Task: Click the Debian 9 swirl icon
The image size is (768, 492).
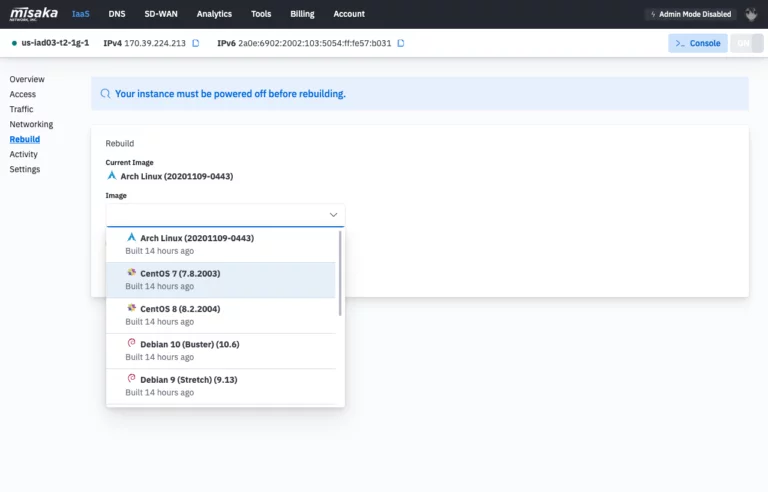Action: 131,378
